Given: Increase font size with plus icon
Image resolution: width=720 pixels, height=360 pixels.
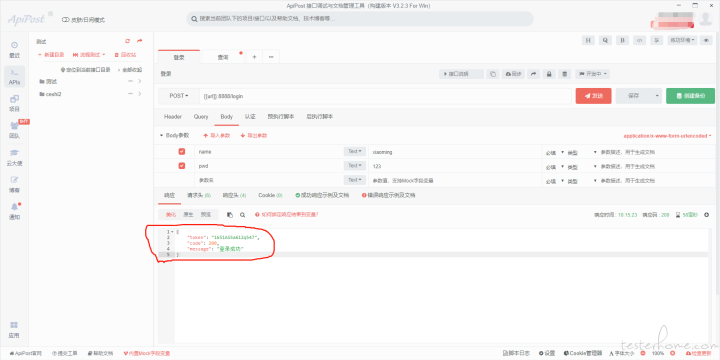Looking at the screenshot, I should coord(672,353).
